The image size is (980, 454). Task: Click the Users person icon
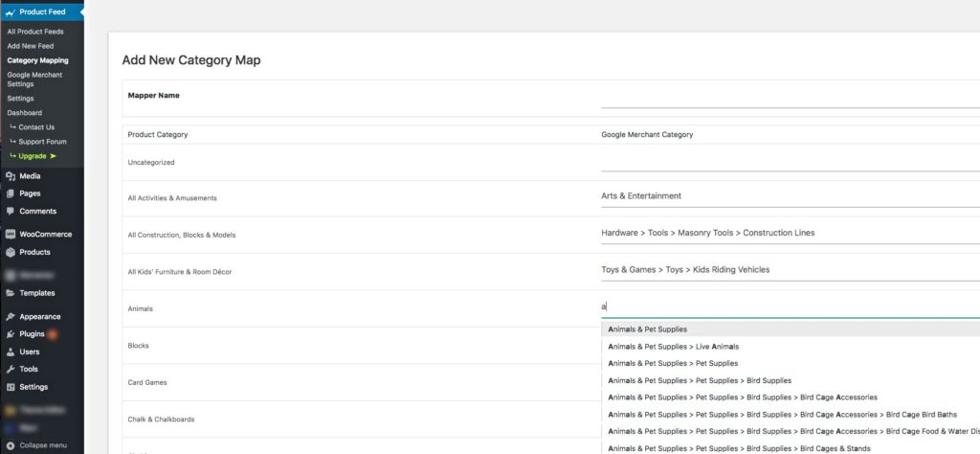pos(10,352)
